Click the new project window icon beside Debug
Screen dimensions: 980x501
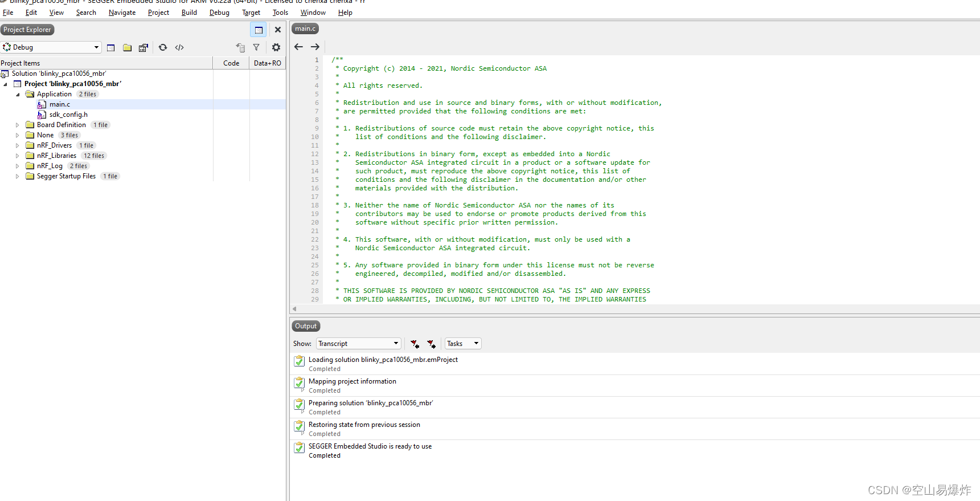pos(111,47)
